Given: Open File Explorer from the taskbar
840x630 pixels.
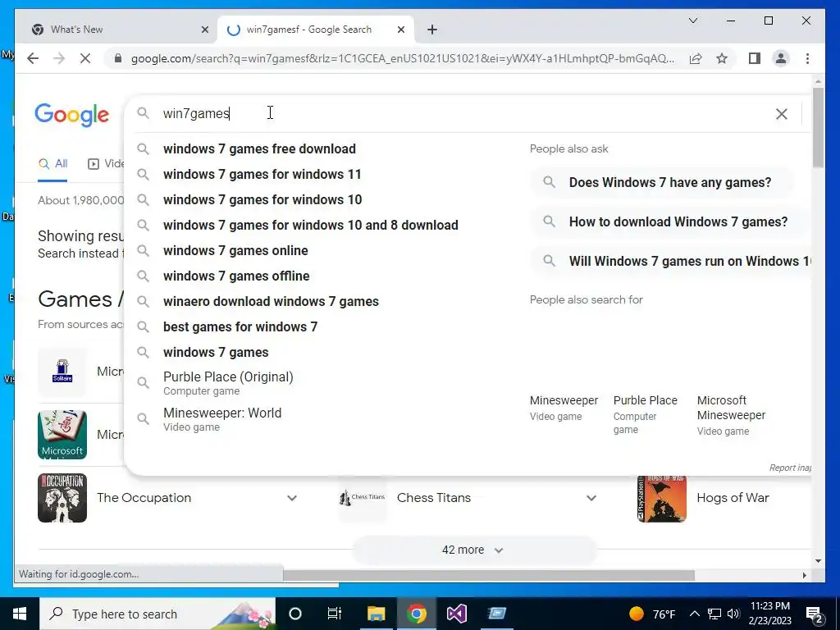Looking at the screenshot, I should pyautogui.click(x=376, y=614).
